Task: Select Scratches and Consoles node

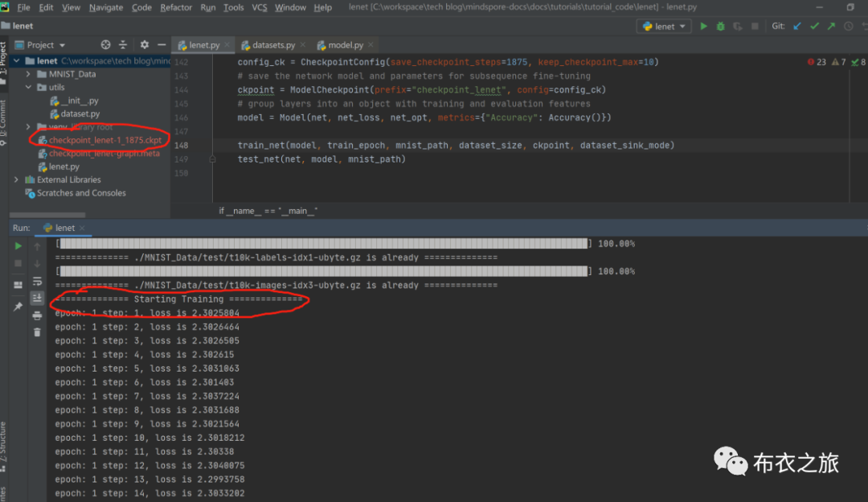Action: (x=81, y=193)
